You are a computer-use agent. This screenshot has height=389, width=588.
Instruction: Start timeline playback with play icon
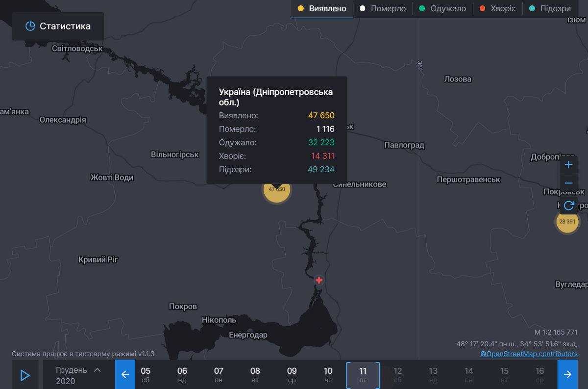click(25, 375)
